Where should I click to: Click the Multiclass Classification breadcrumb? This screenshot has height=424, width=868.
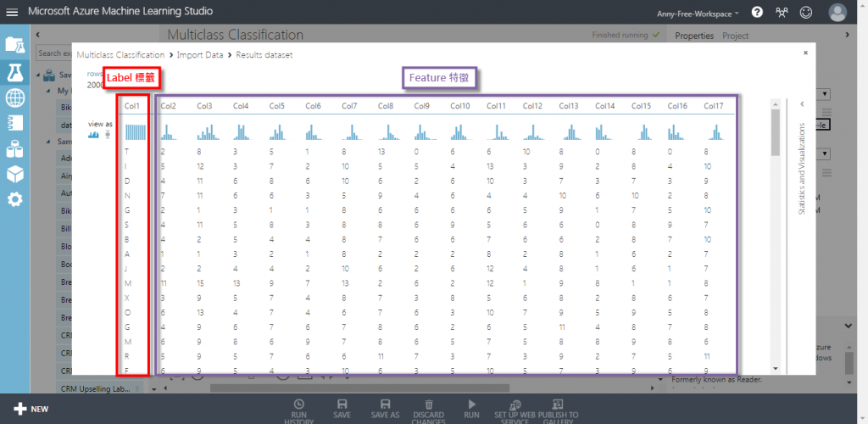pyautogui.click(x=120, y=55)
